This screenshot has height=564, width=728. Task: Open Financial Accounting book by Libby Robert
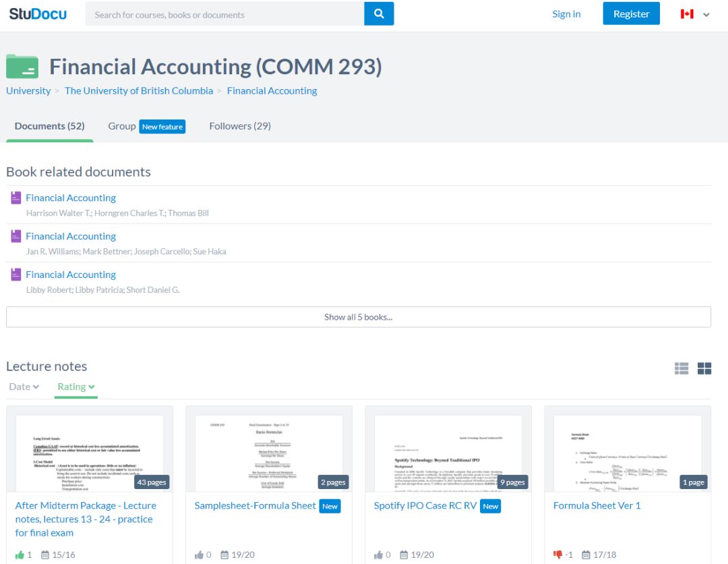click(x=71, y=275)
